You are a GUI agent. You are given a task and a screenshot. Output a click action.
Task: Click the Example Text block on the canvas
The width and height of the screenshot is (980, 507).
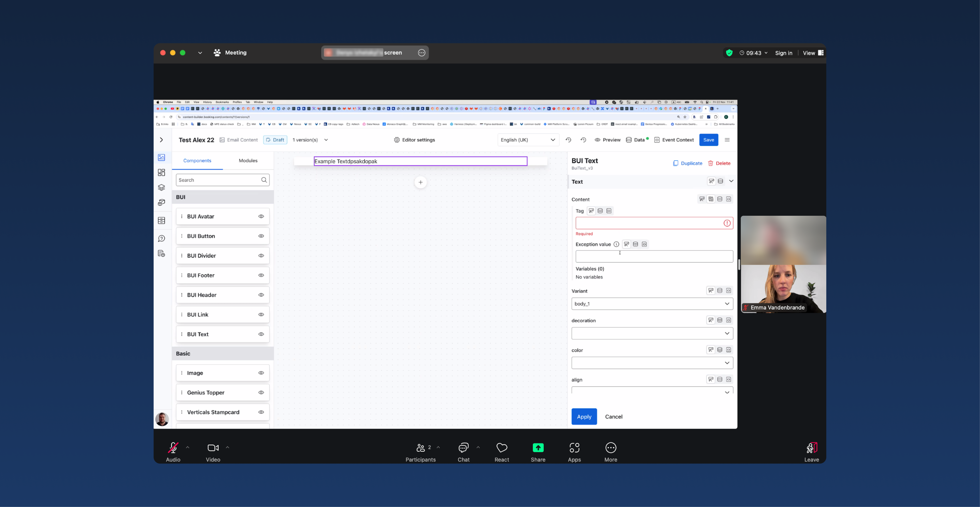[420, 162]
